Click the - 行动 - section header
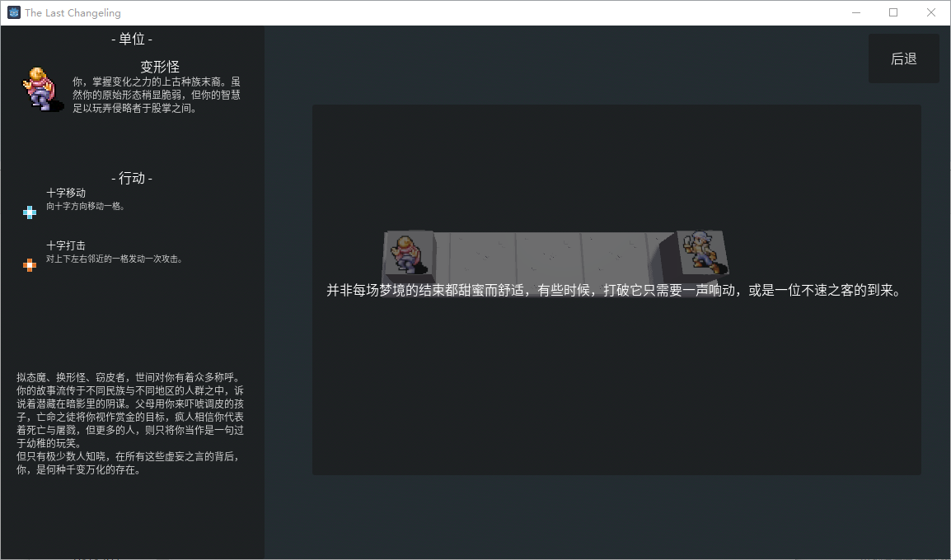 132,178
